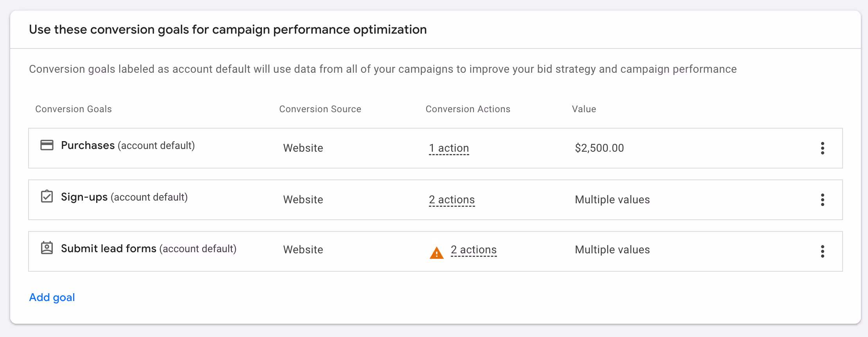868x337 pixels.
Task: Select the Purchases goal name
Action: pyautogui.click(x=88, y=145)
